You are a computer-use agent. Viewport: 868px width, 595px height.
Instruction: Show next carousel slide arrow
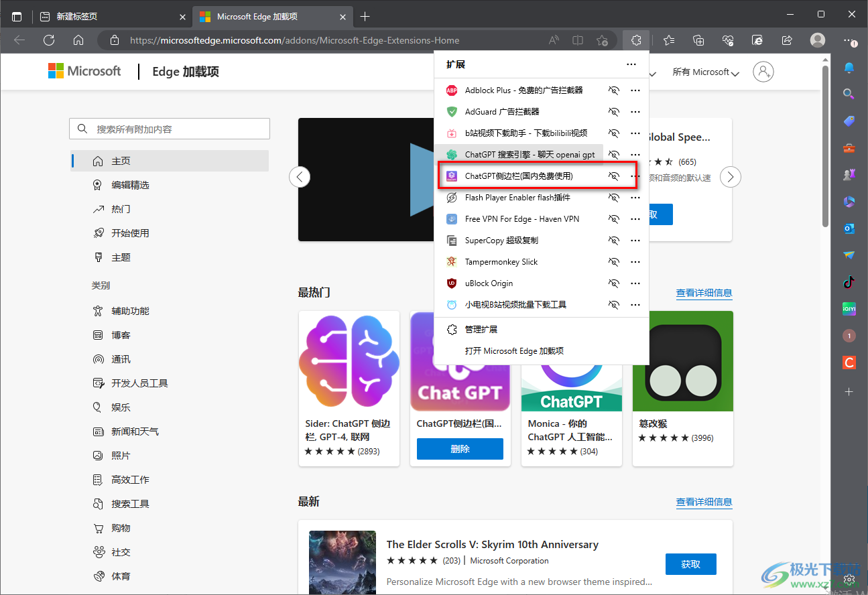[x=731, y=177]
